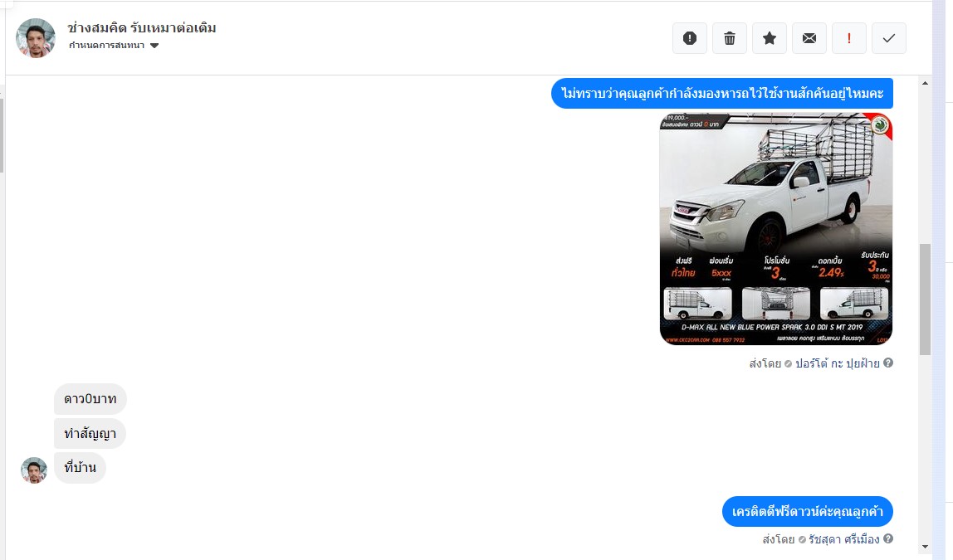This screenshot has height=560, width=953.
Task: Mark conversation as unread with envelope icon
Action: 809,38
